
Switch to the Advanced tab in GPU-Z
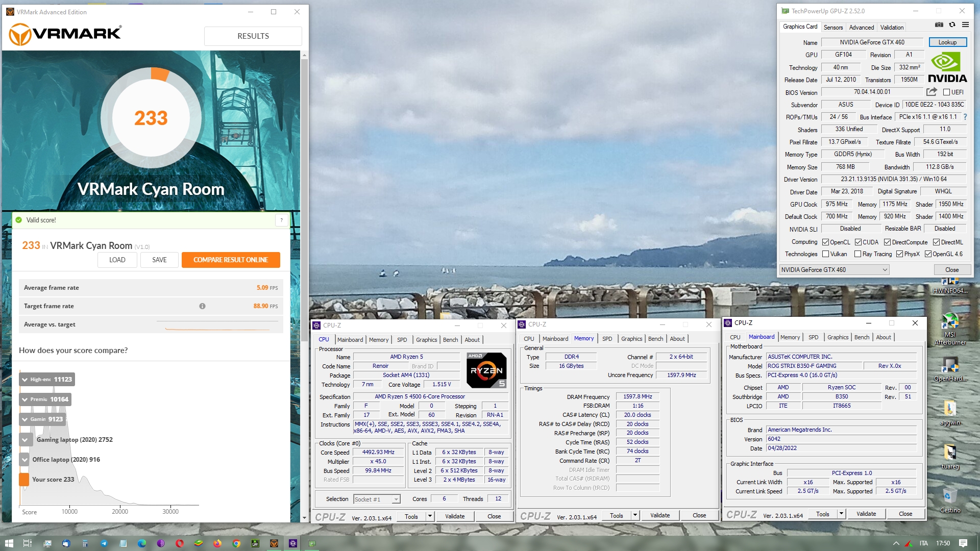pos(862,28)
